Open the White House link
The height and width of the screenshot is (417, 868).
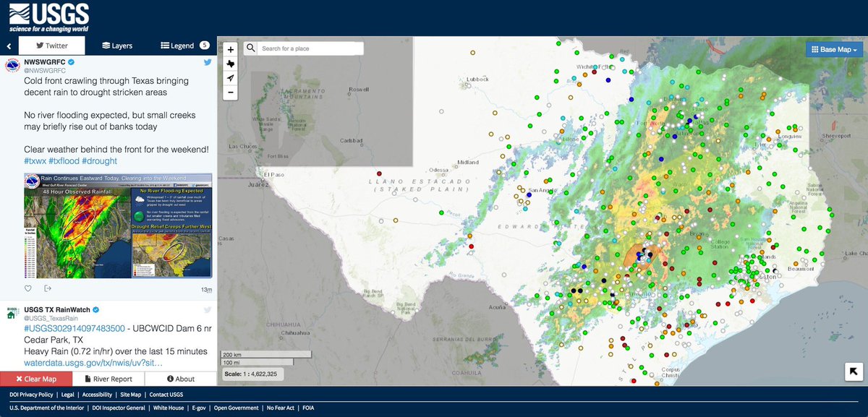point(169,408)
